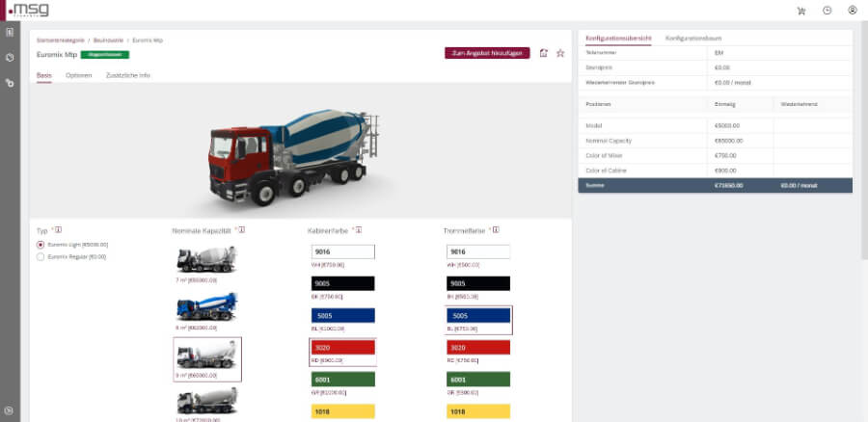The width and height of the screenshot is (868, 422).
Task: Open the user profile icon
Action: 853,10
